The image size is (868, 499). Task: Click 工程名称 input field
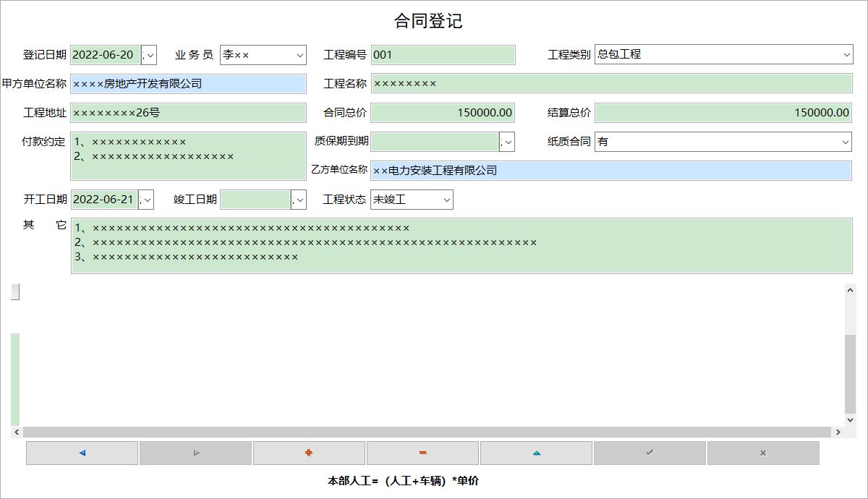click(x=612, y=84)
